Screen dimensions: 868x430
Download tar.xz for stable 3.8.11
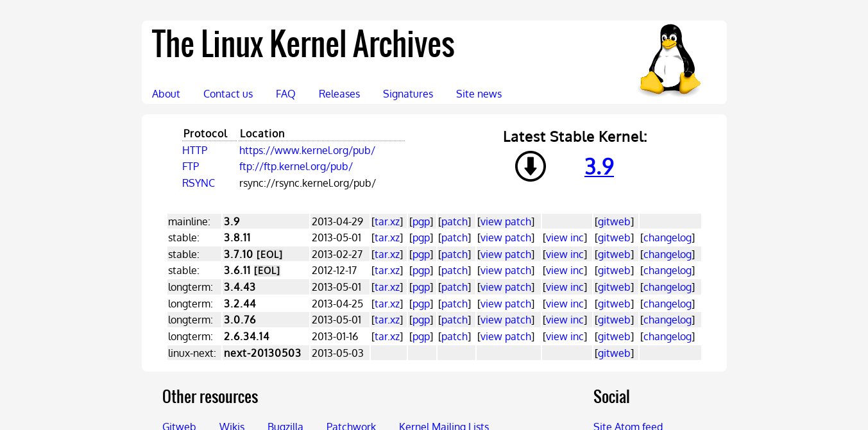(x=387, y=237)
